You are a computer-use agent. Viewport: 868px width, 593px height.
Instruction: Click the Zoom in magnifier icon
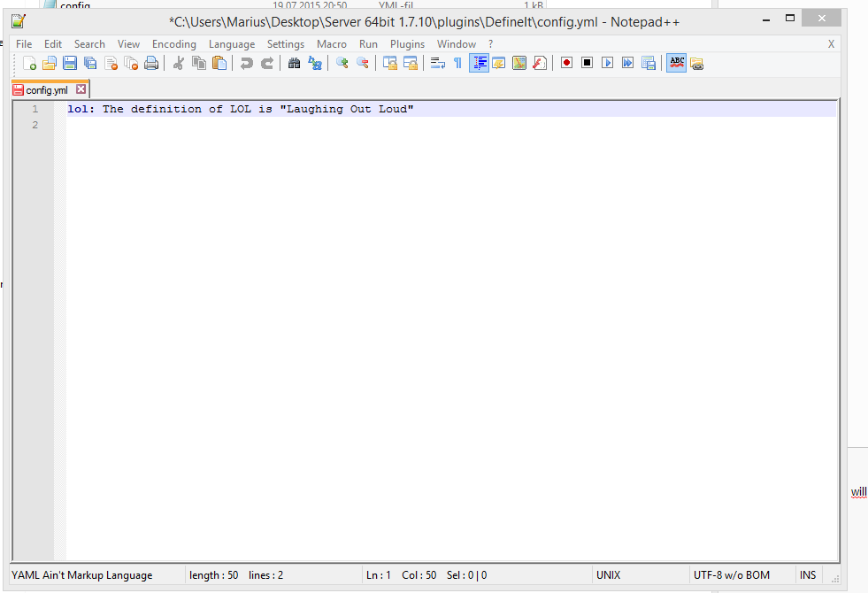(342, 63)
